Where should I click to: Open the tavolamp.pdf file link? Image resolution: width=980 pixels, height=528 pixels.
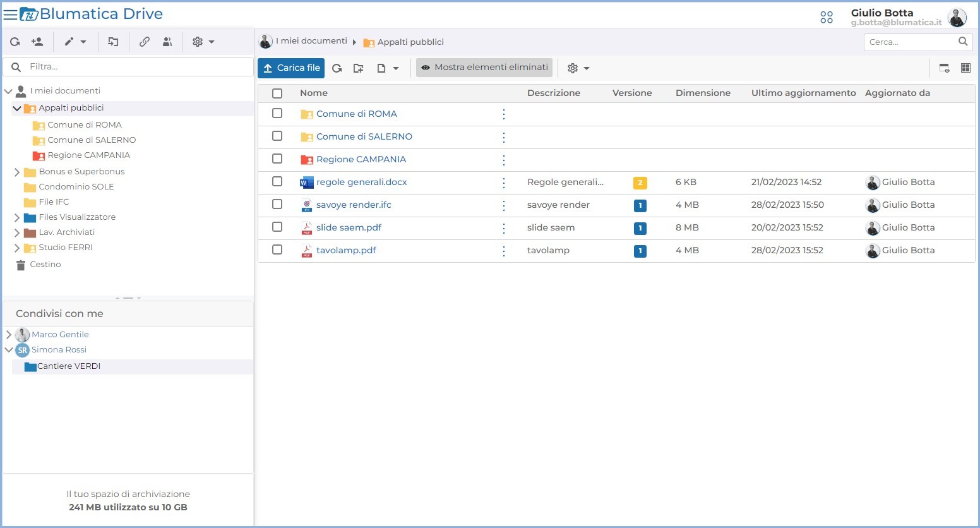pyautogui.click(x=346, y=250)
